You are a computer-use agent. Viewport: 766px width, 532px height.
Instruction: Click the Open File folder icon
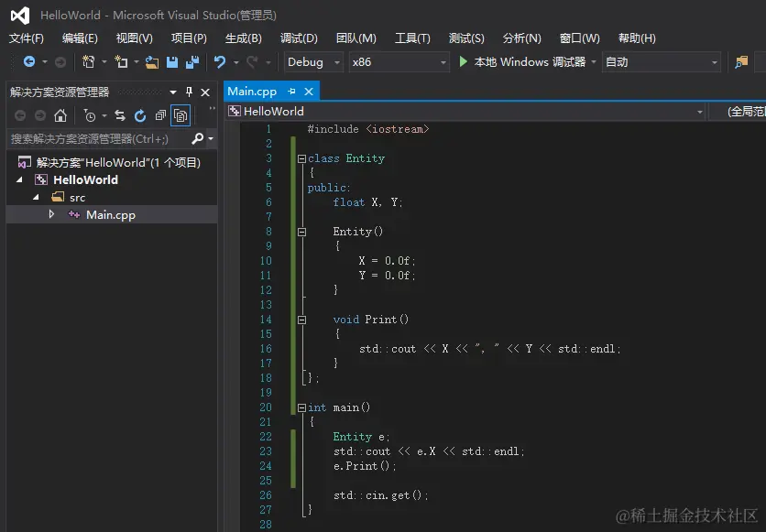coord(152,62)
